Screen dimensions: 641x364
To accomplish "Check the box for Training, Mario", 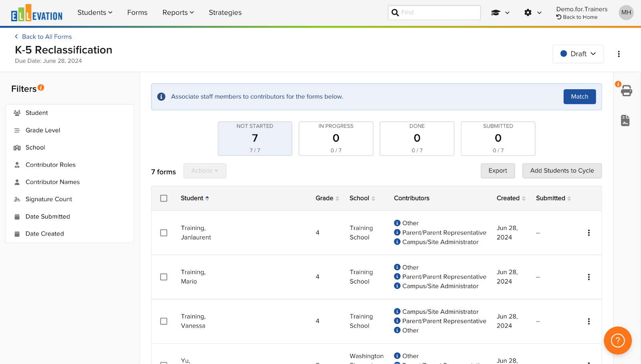I will [163, 277].
